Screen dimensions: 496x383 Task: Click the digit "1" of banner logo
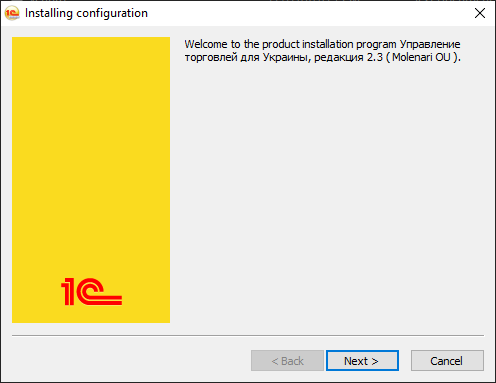point(68,292)
